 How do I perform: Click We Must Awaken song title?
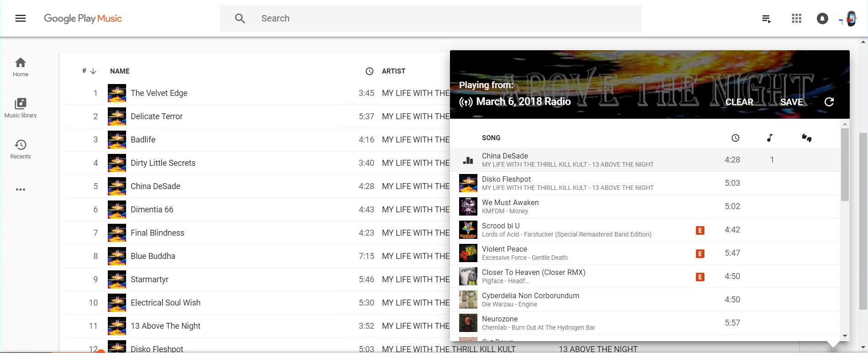point(510,202)
